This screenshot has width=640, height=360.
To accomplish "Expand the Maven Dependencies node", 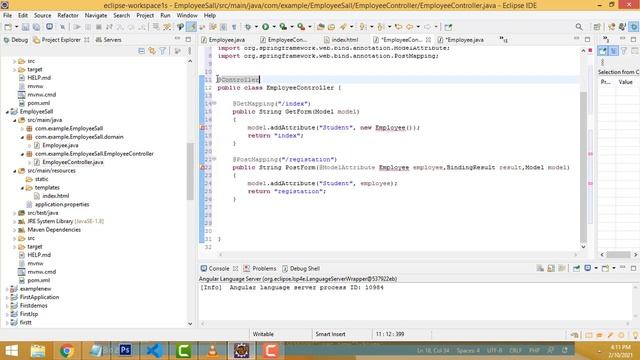I will 15,230.
